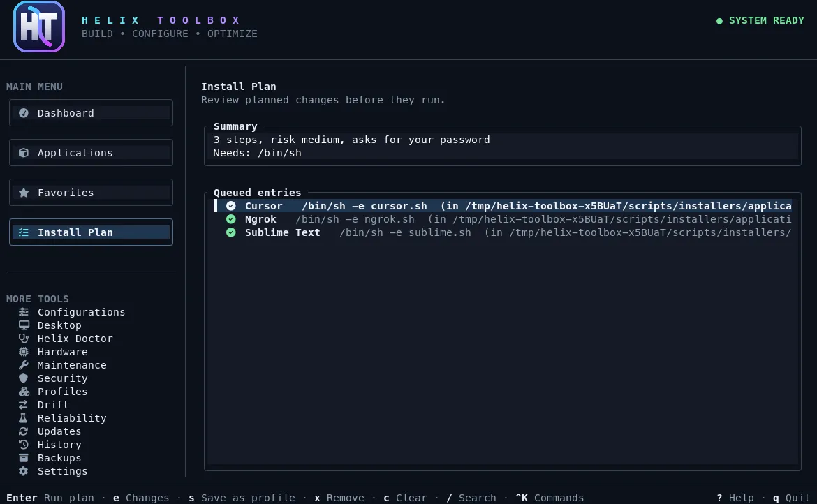The image size is (817, 504).
Task: Click Changes in the footer bar
Action: coord(141,498)
